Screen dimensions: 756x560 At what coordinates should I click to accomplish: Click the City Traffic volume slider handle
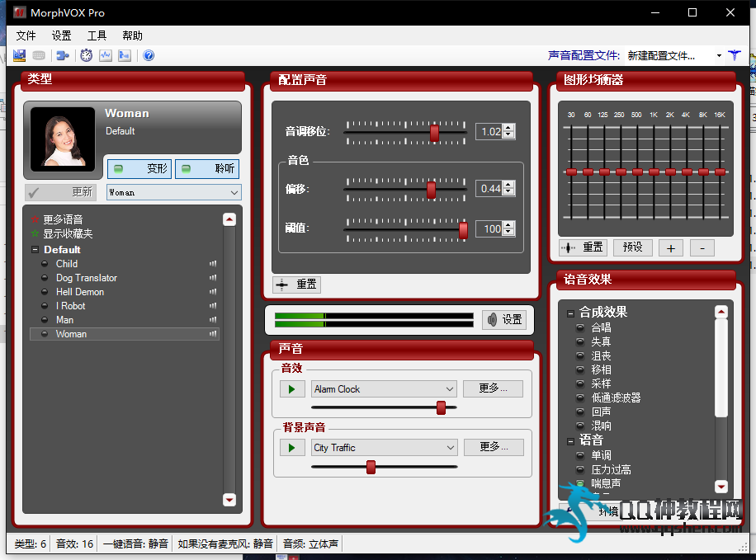[x=371, y=467]
